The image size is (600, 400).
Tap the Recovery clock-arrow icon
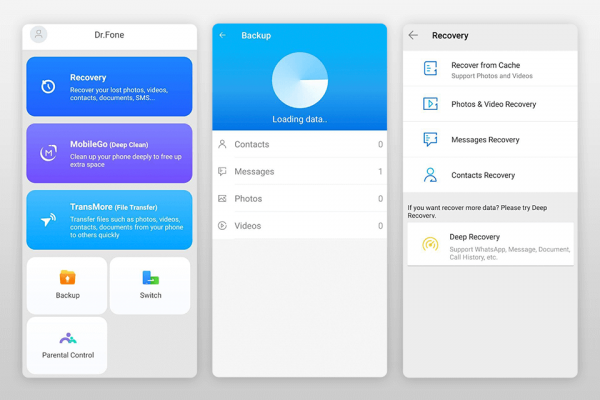(48, 87)
